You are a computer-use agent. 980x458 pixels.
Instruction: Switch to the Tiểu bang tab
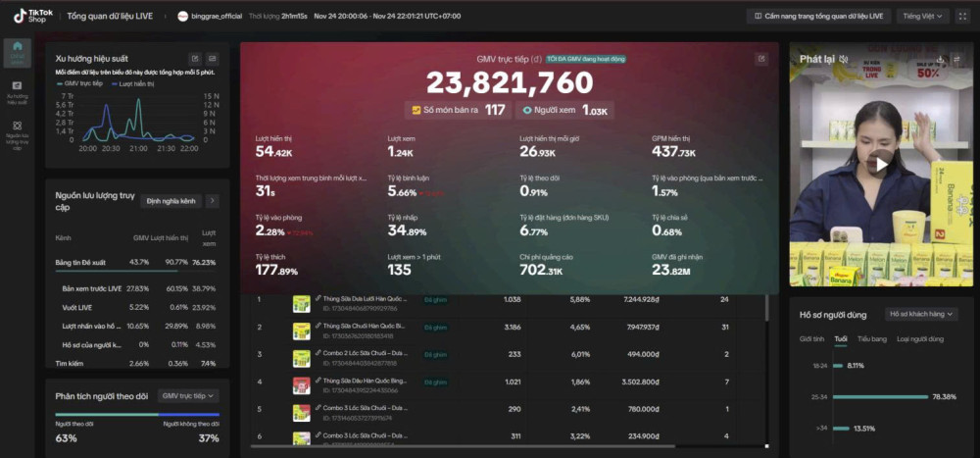pos(871,339)
